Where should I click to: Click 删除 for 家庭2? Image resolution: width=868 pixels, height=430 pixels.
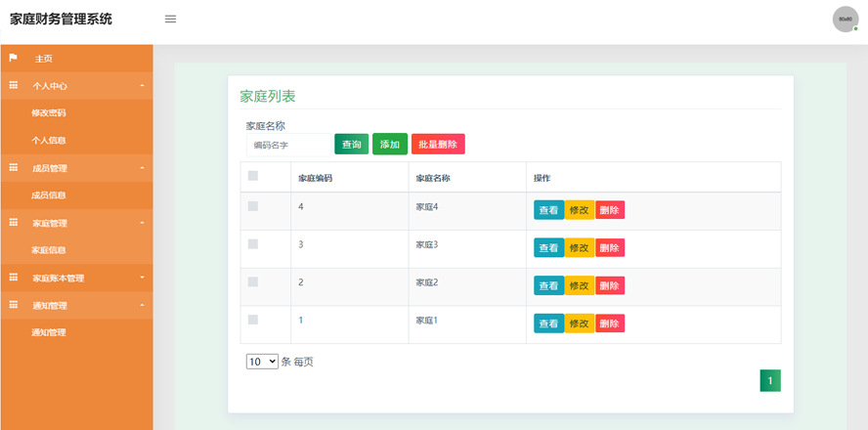point(610,285)
